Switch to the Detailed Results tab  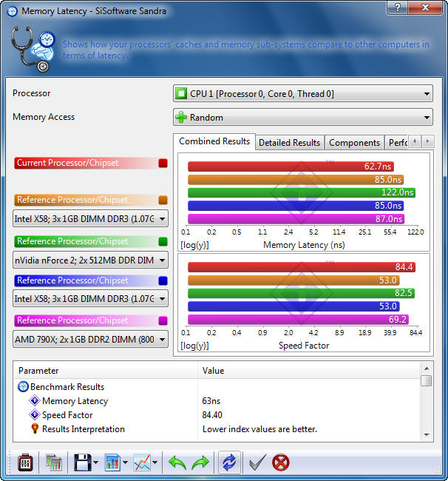tap(289, 143)
